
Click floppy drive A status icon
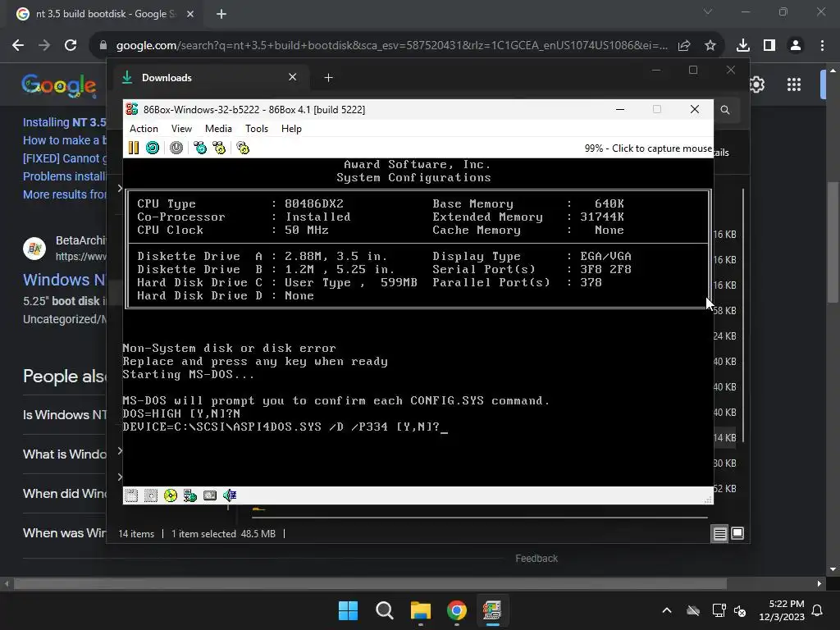click(x=131, y=495)
